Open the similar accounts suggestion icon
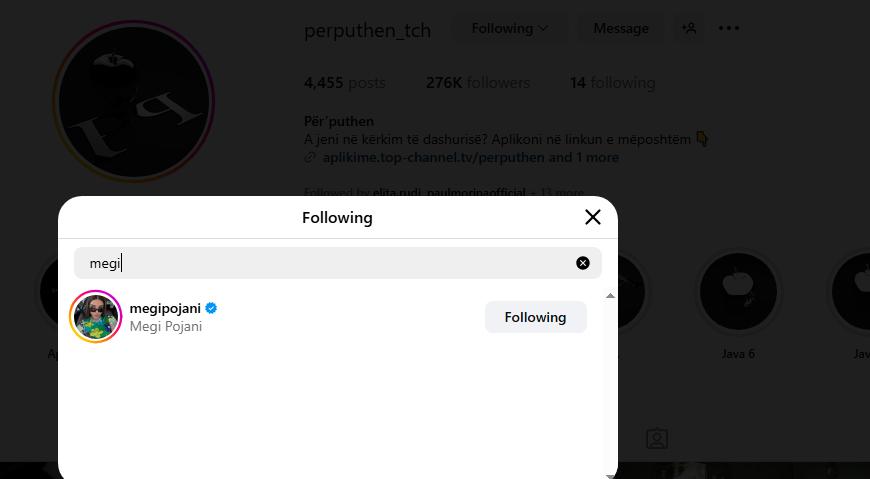Viewport: 870px width, 479px height. pyautogui.click(x=689, y=28)
